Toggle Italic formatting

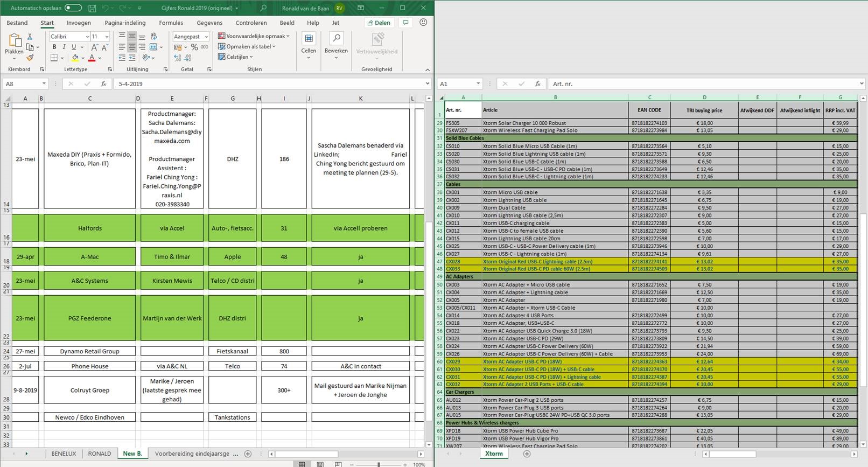[x=64, y=47]
